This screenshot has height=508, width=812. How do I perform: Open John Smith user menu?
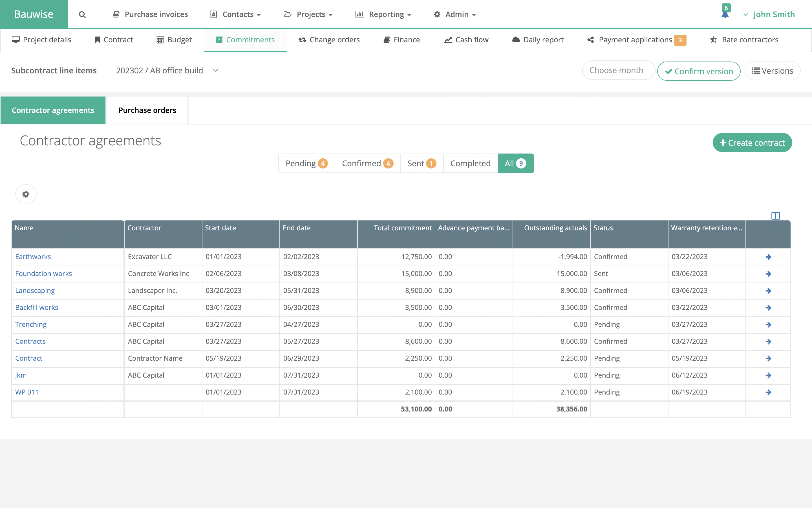pyautogui.click(x=769, y=14)
